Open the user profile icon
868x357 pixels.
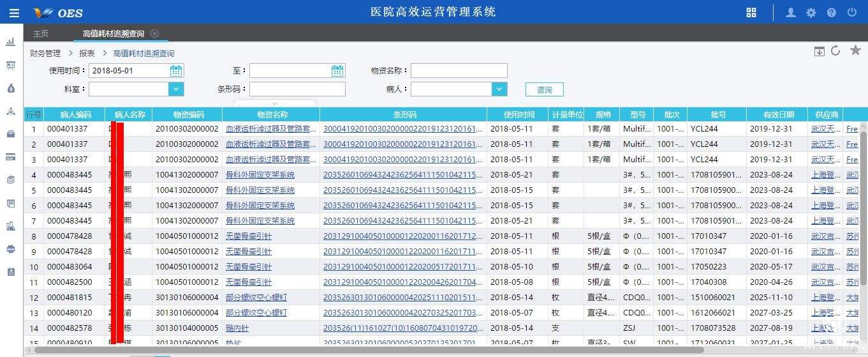point(791,13)
